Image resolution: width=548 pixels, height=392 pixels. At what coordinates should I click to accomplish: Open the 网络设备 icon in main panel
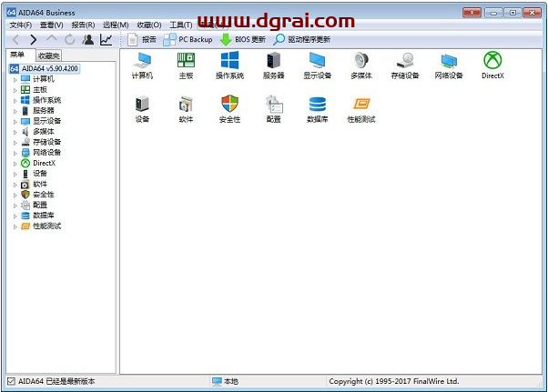tap(449, 65)
